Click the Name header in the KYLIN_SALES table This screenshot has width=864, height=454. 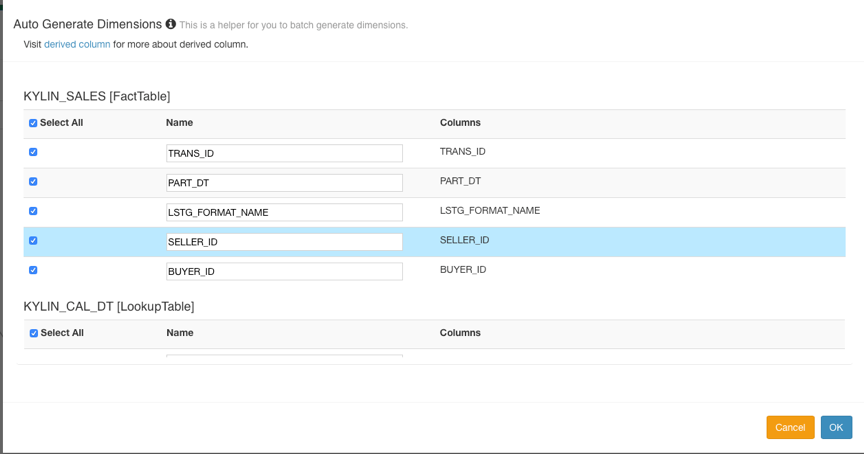click(179, 123)
